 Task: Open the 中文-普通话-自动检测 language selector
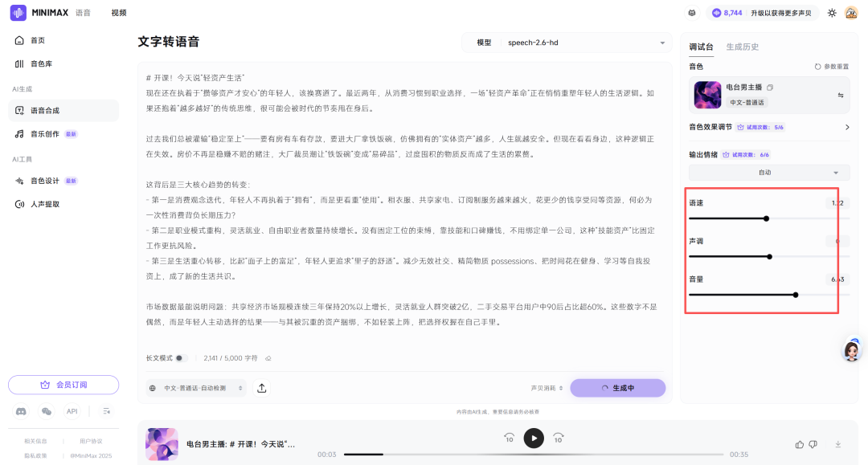tap(197, 388)
